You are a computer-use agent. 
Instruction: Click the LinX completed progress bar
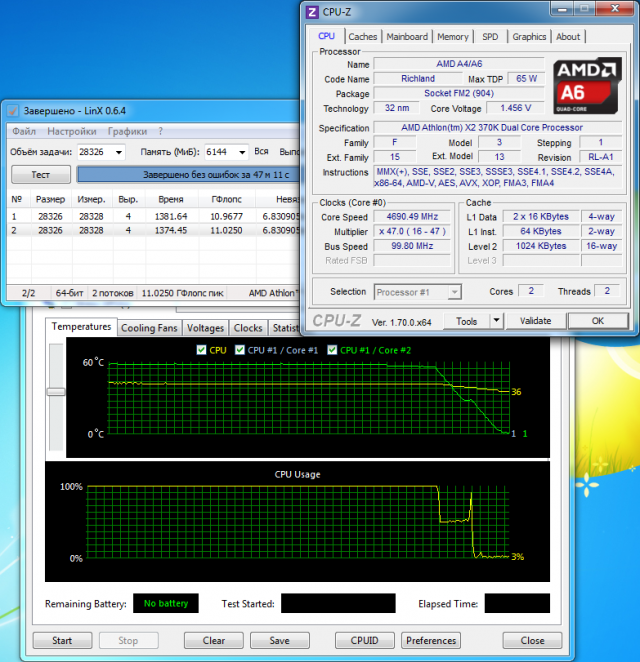tap(188, 174)
